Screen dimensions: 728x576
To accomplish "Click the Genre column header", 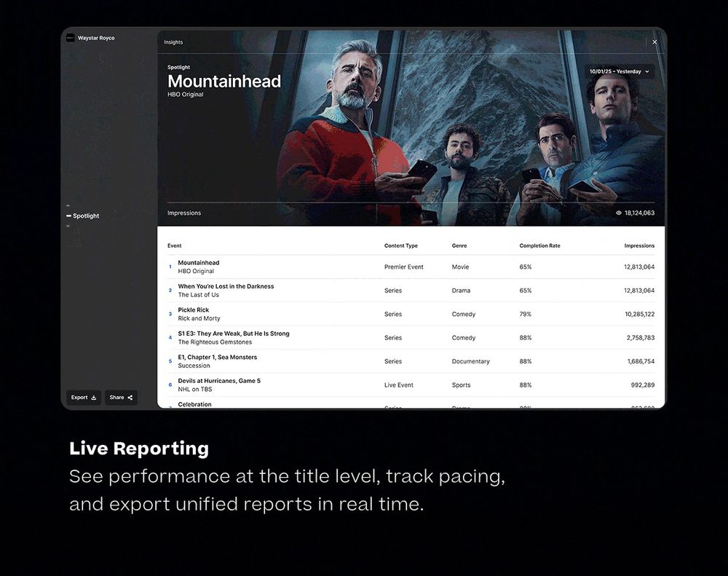I will point(459,246).
